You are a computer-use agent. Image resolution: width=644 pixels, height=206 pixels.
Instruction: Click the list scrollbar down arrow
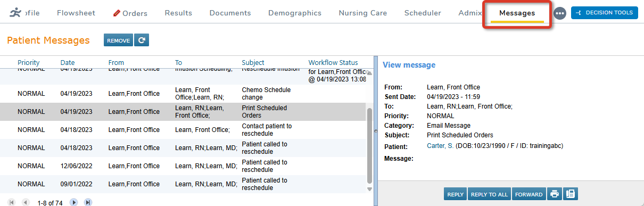[x=369, y=189]
